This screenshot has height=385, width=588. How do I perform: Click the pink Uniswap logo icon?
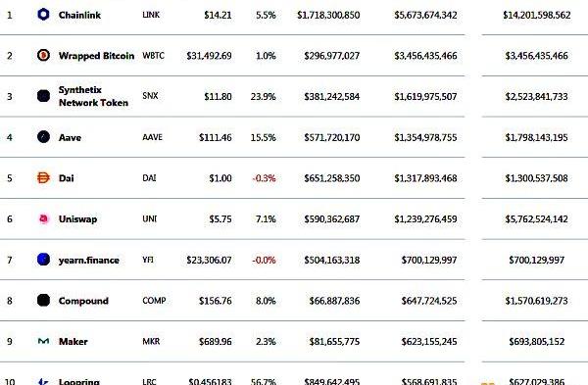point(44,218)
